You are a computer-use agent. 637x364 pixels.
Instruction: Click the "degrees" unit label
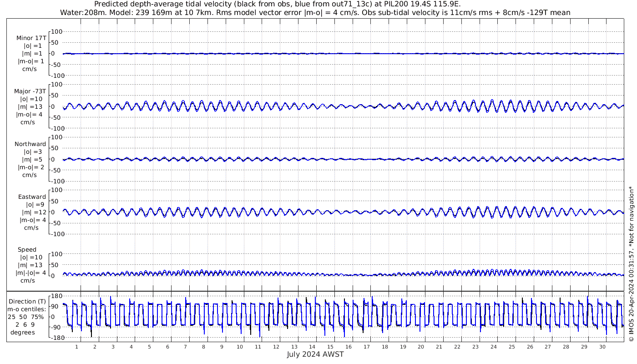(x=23, y=332)
